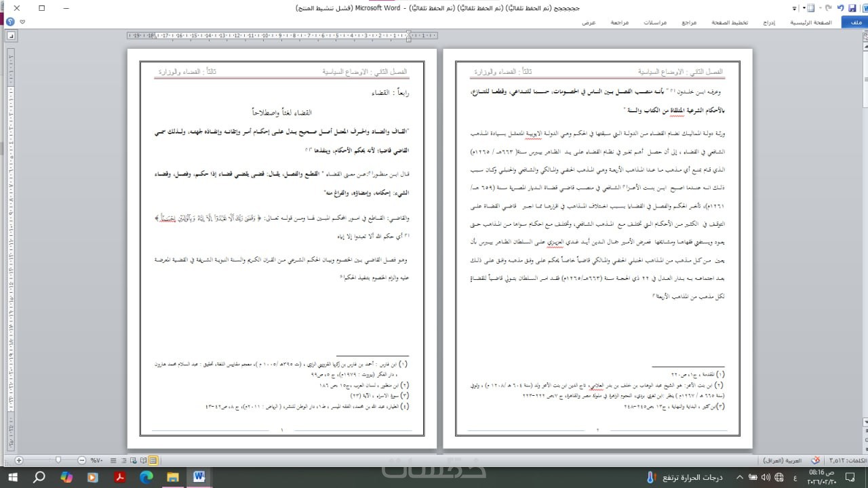Viewport: 868px width, 488px height.
Task: Click the blue Word Help icon
Action: [x=9, y=22]
